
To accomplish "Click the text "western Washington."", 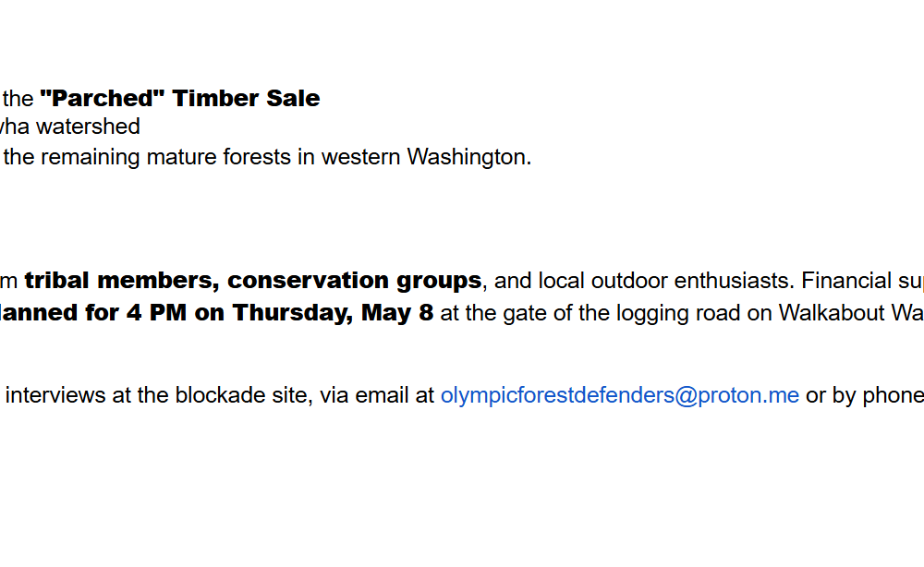I will 426,157.
